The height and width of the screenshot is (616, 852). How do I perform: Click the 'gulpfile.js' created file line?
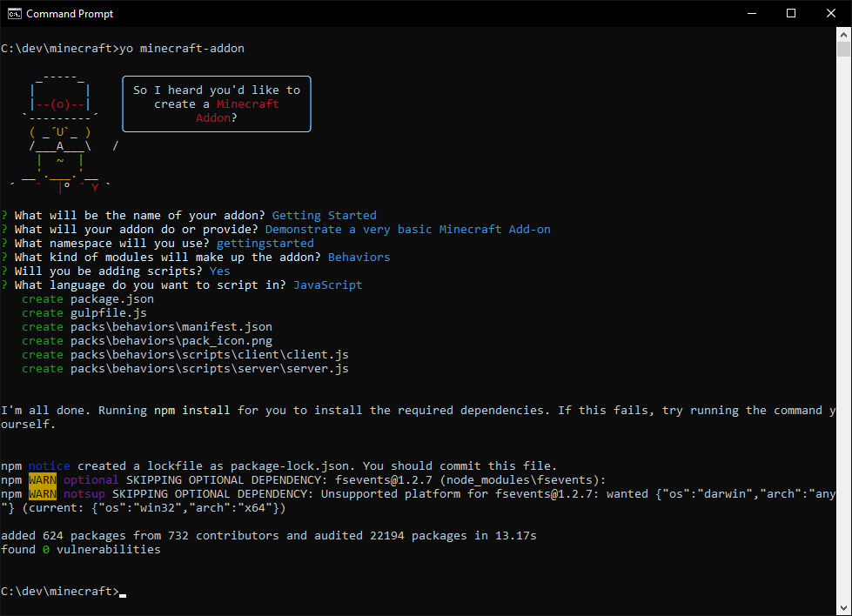(108, 313)
